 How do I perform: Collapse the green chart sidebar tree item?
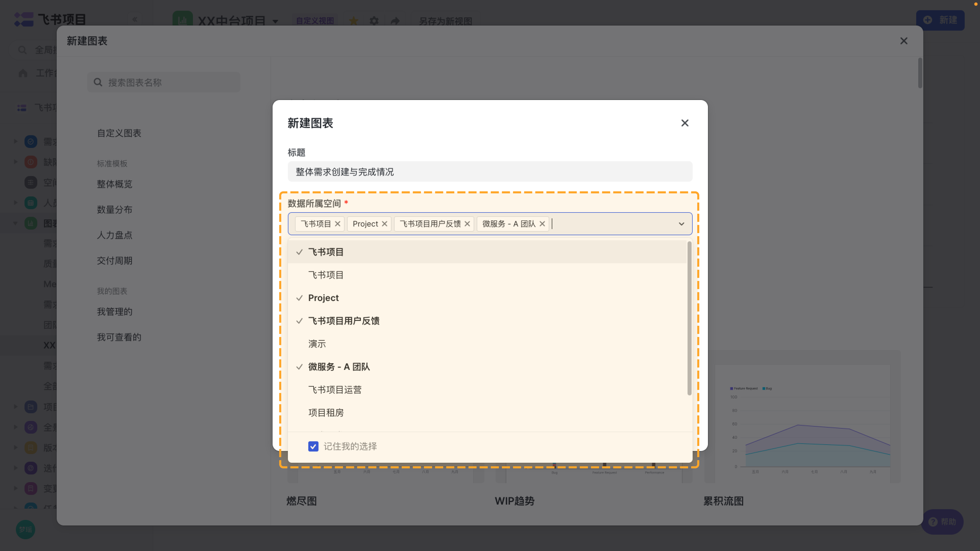(16, 223)
